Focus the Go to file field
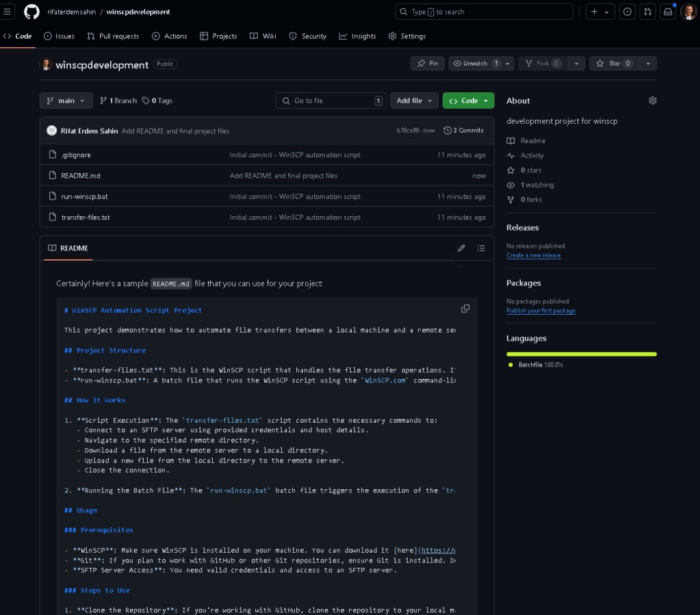The width and height of the screenshot is (700, 615). (x=330, y=101)
